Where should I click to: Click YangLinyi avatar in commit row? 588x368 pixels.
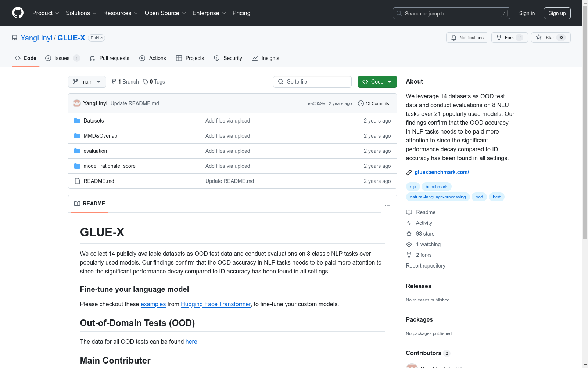pyautogui.click(x=77, y=103)
